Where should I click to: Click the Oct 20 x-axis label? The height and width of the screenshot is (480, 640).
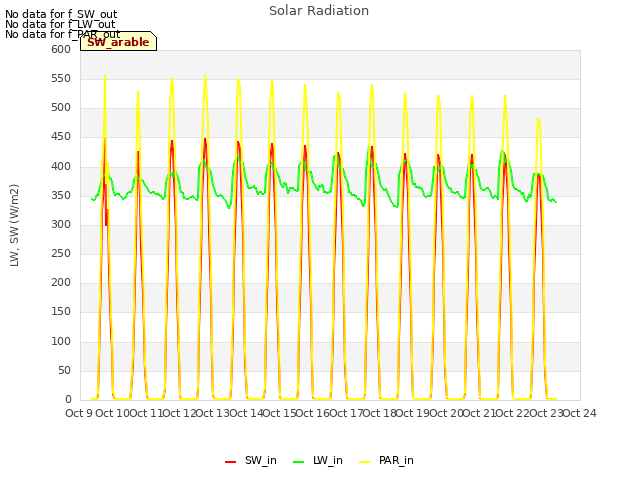446,413
